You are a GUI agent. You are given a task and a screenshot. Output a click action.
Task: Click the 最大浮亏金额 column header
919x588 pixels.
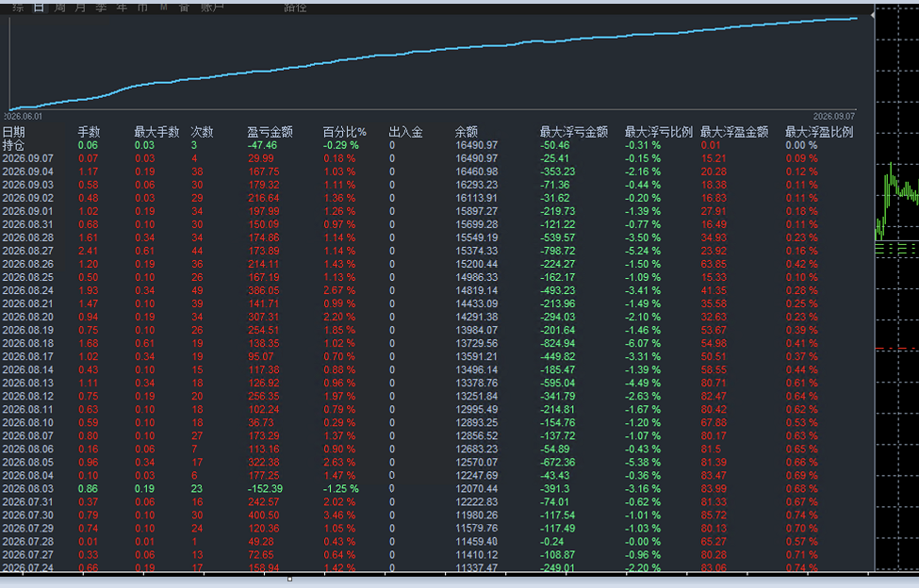point(574,132)
